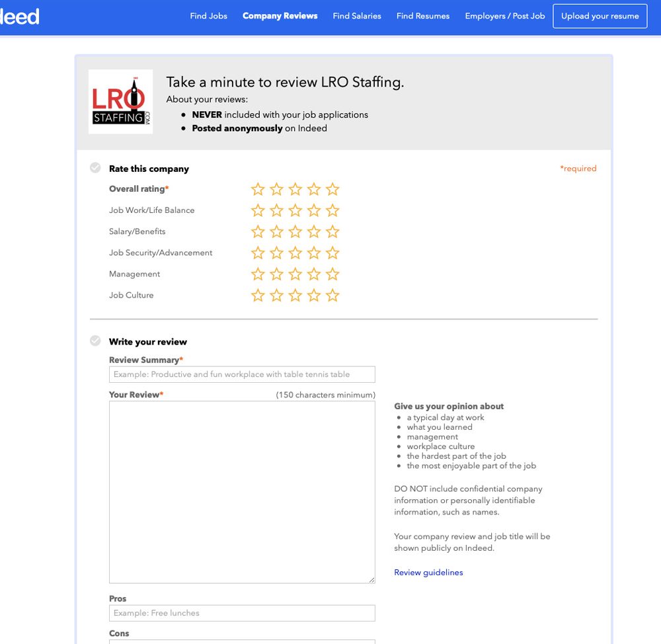661x644 pixels.
Task: Give Overall rating five stars
Action: [x=332, y=190]
